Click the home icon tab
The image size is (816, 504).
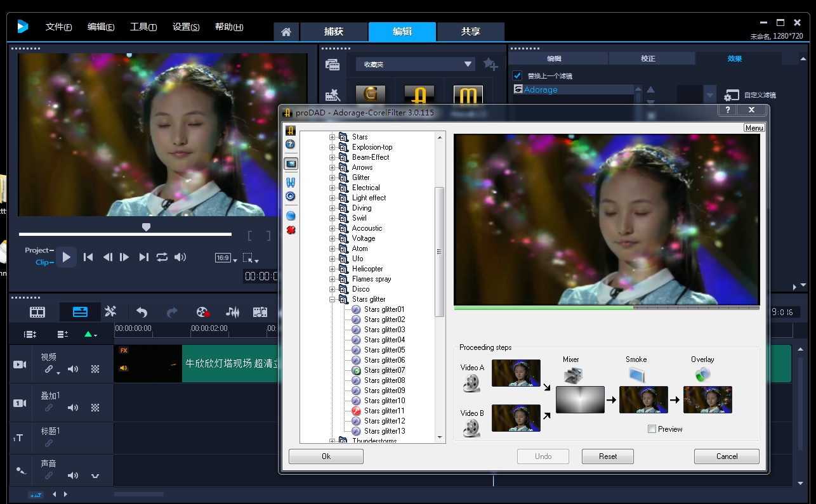click(x=286, y=32)
